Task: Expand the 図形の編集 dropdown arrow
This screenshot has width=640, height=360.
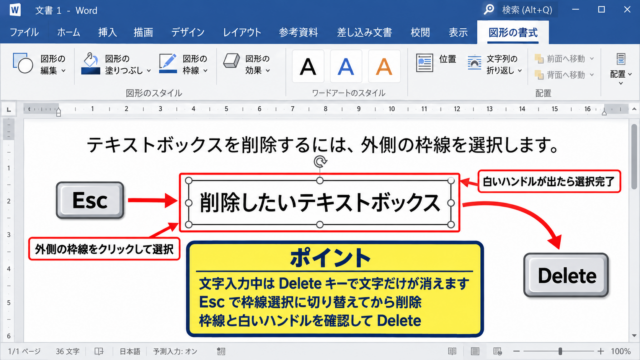Action: (x=64, y=71)
